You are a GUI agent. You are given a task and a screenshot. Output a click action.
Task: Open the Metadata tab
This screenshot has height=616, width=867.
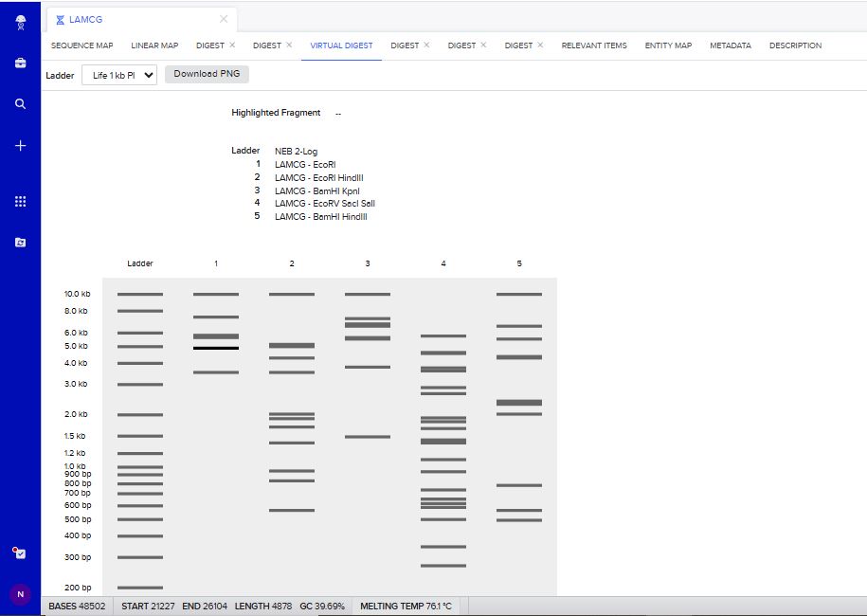tap(731, 45)
